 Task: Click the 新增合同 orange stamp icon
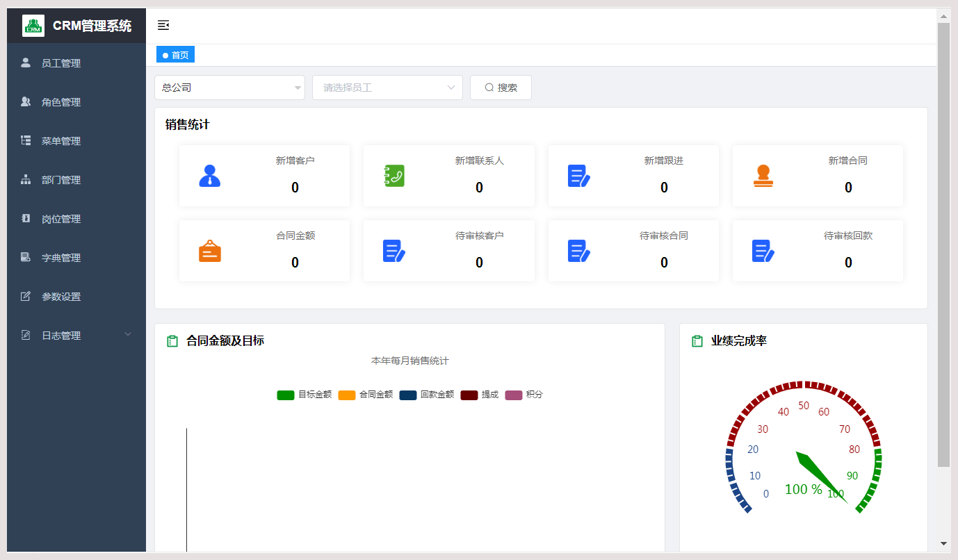pyautogui.click(x=763, y=176)
